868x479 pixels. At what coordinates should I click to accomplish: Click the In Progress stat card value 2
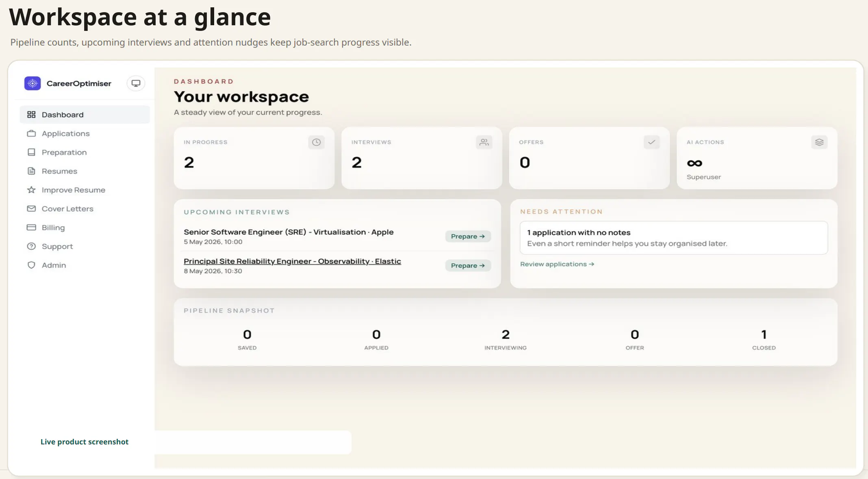189,163
